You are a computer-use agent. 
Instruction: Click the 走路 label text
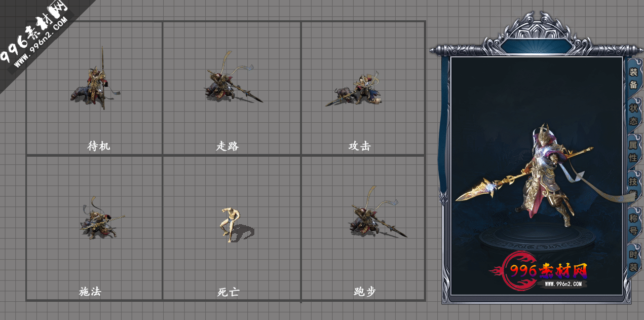[228, 146]
